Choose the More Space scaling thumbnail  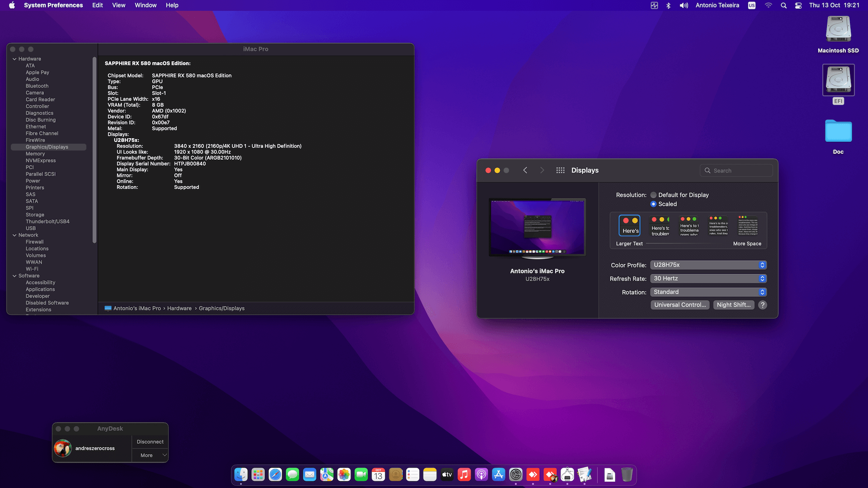pos(748,225)
